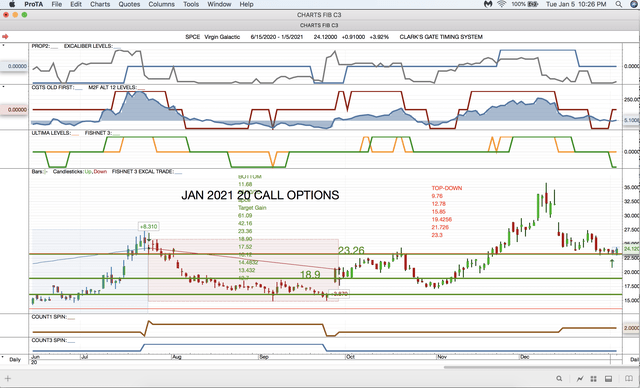The width and height of the screenshot is (640, 388).
Task: Click the EXCALIBER LEVELS indicator label
Action: (88, 46)
